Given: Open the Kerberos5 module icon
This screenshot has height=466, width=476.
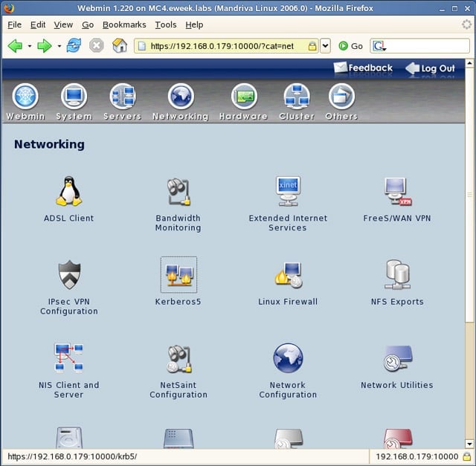Looking at the screenshot, I should click(x=178, y=274).
